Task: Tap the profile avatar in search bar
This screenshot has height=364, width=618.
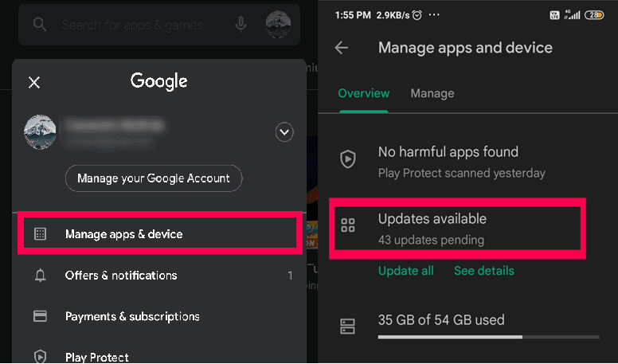Action: coord(278,25)
